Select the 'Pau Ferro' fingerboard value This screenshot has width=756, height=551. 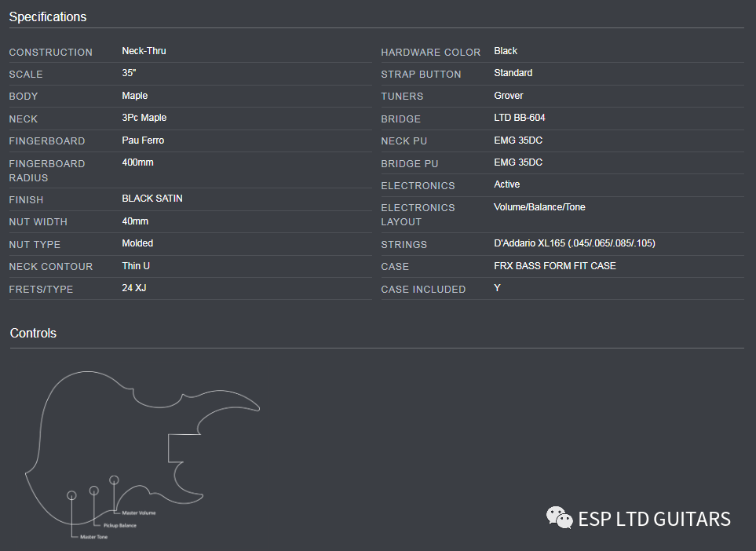143,140
